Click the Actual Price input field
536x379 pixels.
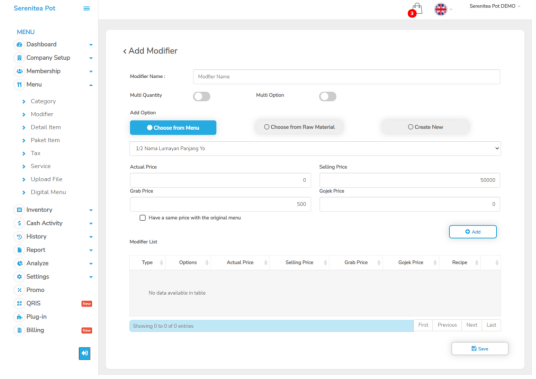[x=220, y=180]
